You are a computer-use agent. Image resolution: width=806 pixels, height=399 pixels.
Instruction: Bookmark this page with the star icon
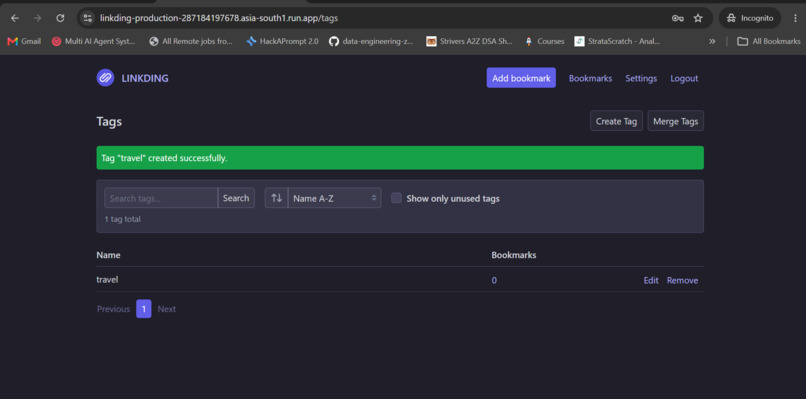pyautogui.click(x=698, y=18)
